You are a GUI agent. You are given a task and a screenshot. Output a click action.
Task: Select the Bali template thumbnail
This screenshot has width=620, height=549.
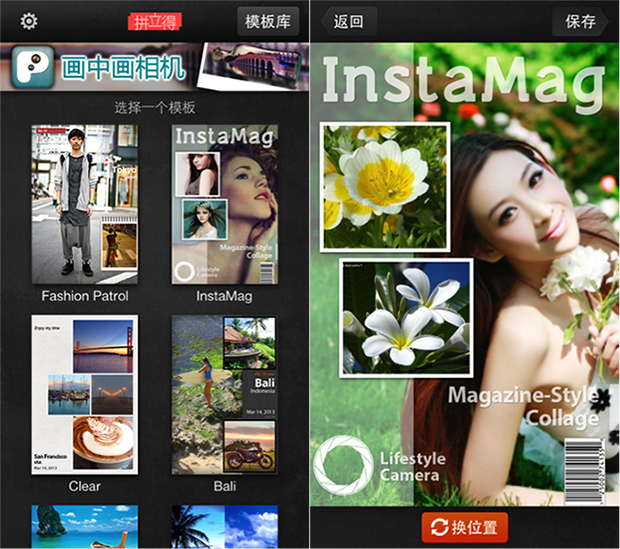pos(225,395)
